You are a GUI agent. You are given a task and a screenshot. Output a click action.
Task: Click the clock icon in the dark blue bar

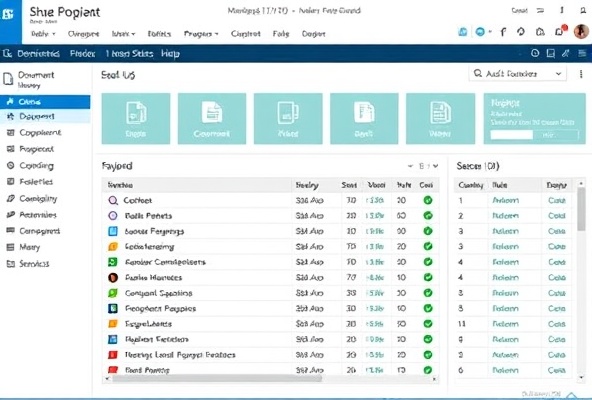pyautogui.click(x=535, y=53)
